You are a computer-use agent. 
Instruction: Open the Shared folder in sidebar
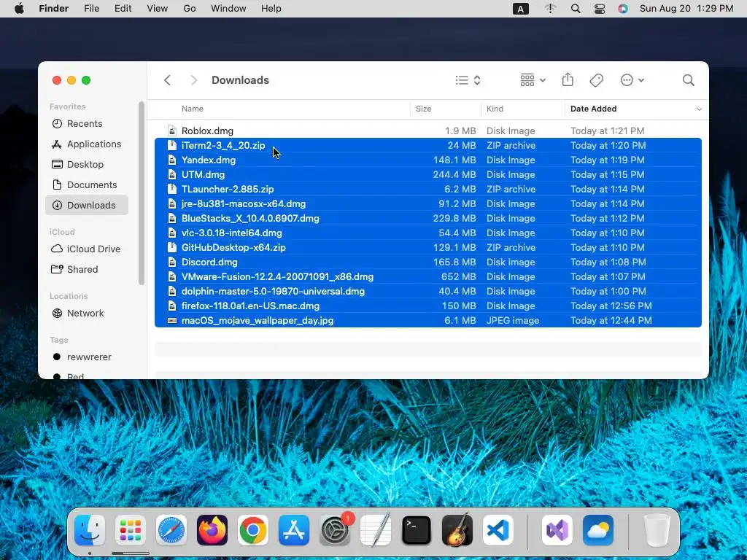click(x=87, y=270)
